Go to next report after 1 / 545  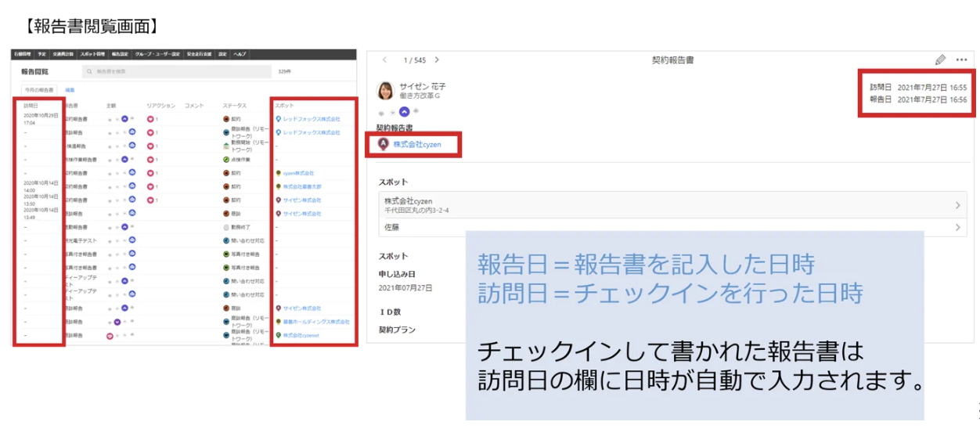[x=437, y=59]
